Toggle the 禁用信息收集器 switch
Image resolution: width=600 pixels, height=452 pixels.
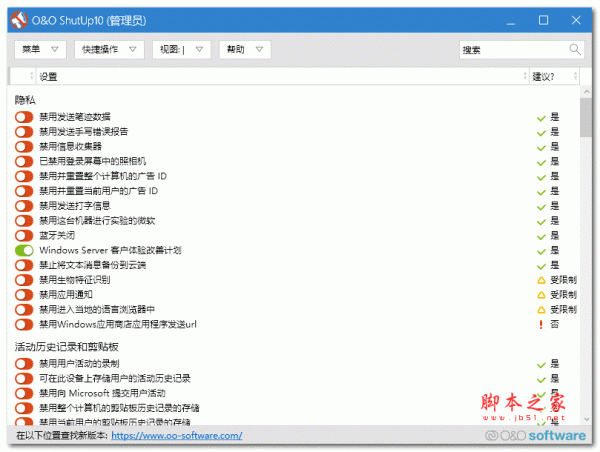coord(24,147)
